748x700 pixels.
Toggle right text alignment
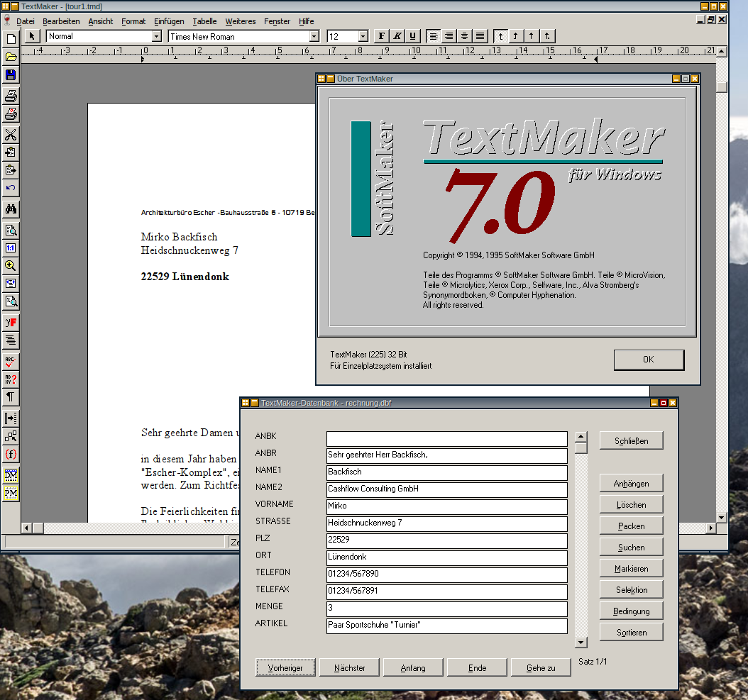[x=449, y=36]
